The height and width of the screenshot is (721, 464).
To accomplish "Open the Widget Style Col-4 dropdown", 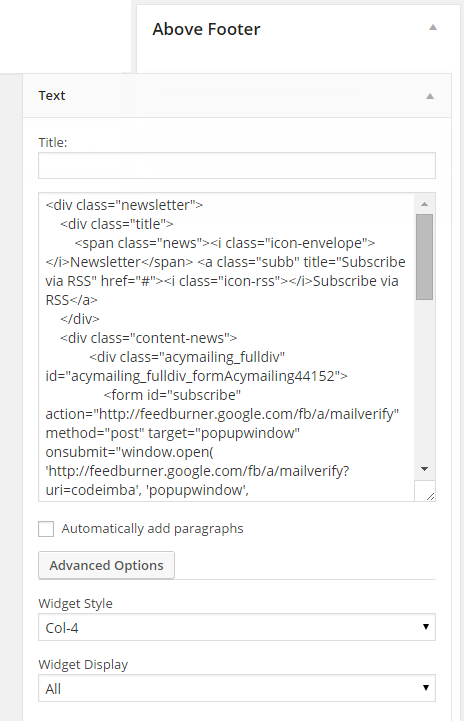I will point(237,627).
